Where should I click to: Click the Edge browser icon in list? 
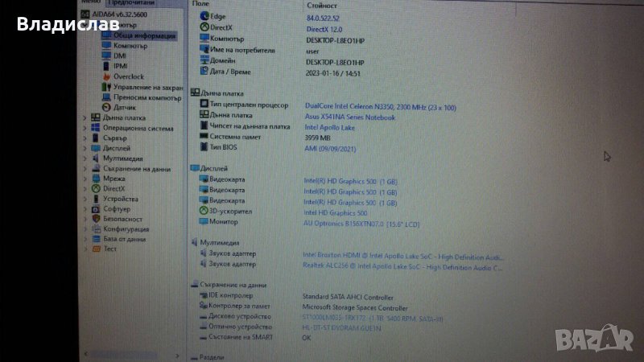pyautogui.click(x=204, y=16)
